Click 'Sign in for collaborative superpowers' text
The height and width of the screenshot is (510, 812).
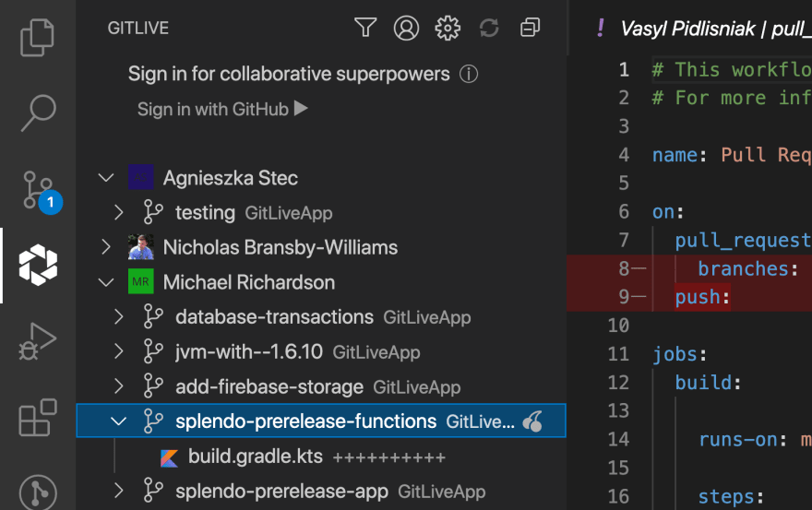coord(289,74)
